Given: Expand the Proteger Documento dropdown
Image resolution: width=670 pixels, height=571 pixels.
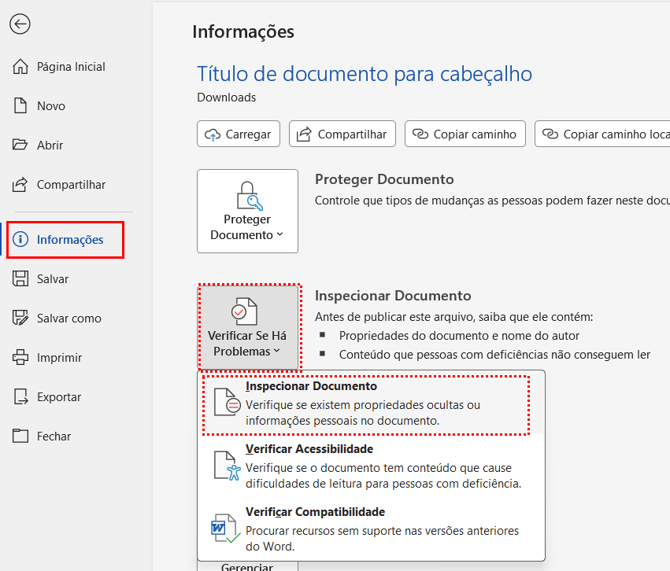Looking at the screenshot, I should (x=247, y=211).
